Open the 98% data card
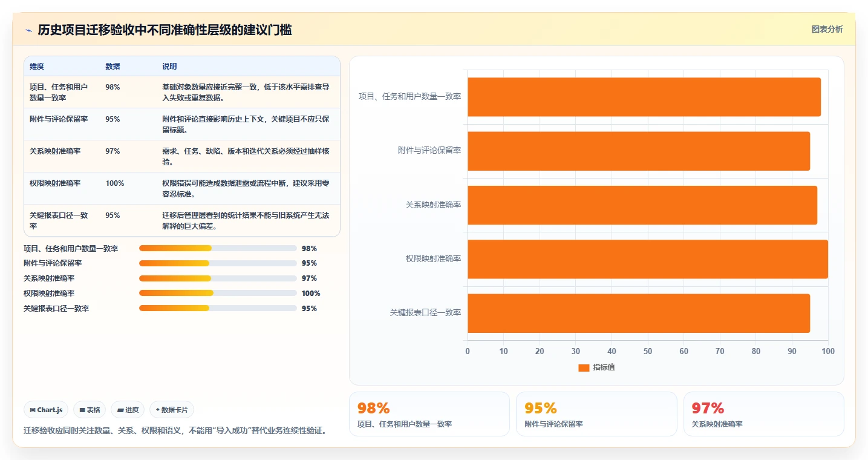868x460 pixels. tap(429, 414)
